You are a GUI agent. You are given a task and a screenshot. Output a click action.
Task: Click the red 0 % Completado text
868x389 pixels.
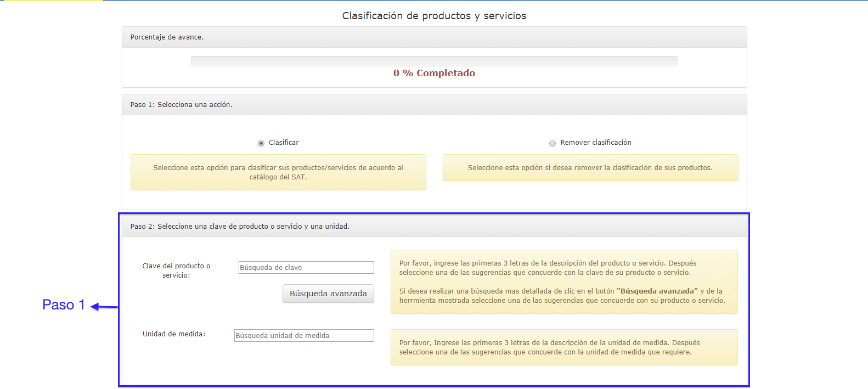click(434, 74)
